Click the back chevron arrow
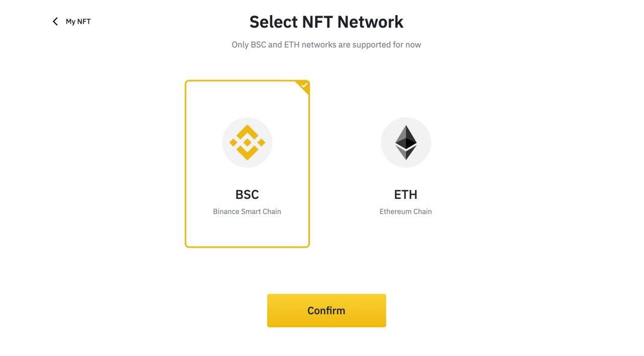Screen dimensions: 644x356 pos(55,21)
